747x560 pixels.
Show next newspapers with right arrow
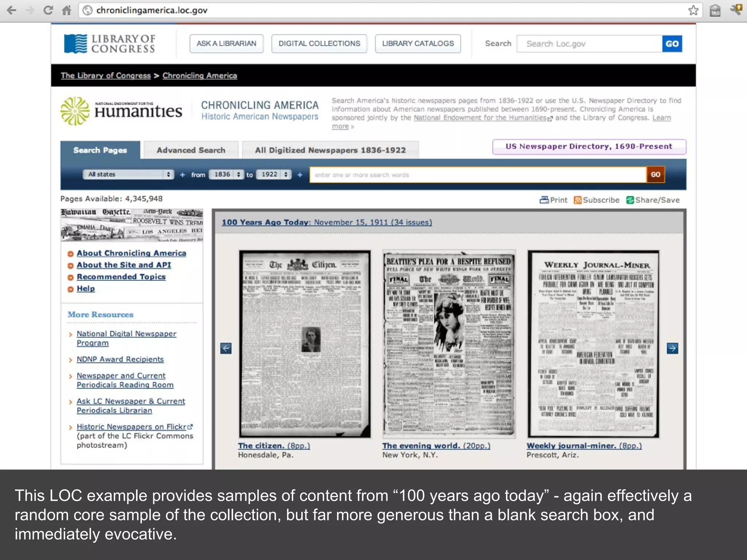pyautogui.click(x=672, y=348)
